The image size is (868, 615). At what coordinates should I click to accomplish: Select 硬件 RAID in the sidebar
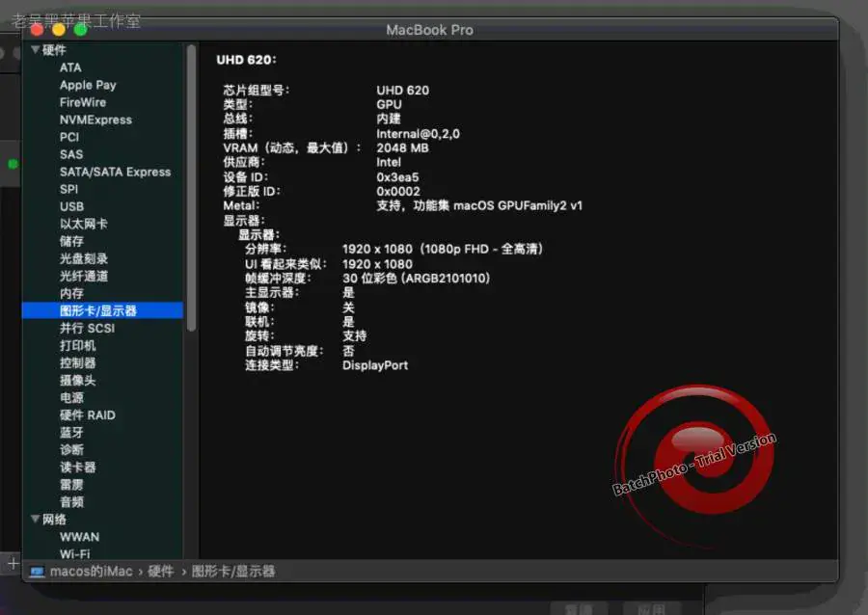click(88, 414)
